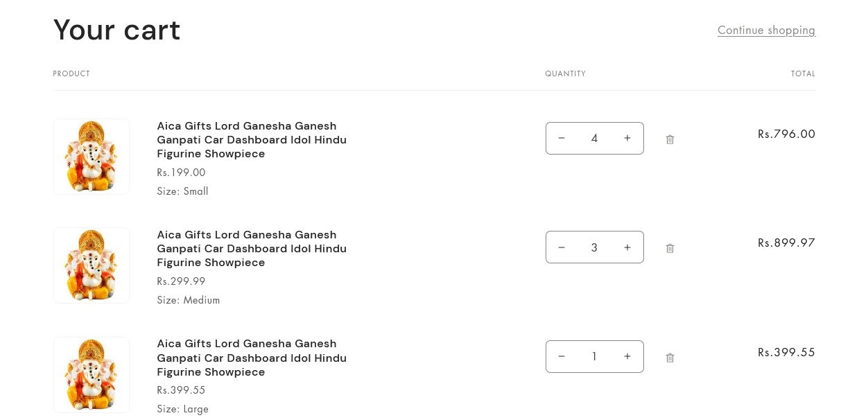
Task: Increase quantity of Large Ganesha idol
Action: [627, 356]
